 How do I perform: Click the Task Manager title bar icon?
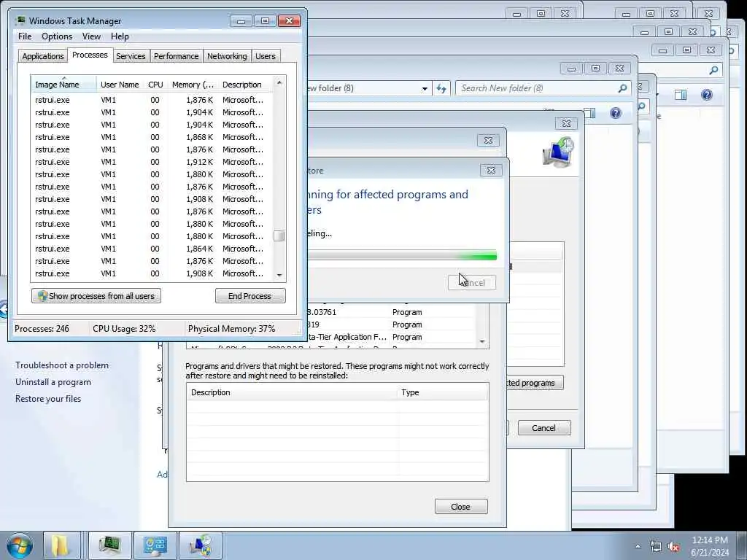pos(20,20)
